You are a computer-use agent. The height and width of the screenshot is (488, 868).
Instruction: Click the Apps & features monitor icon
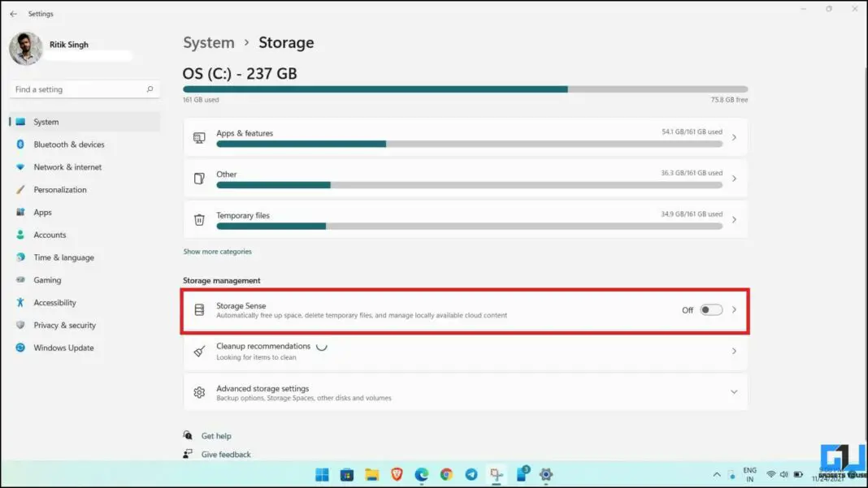click(x=198, y=136)
